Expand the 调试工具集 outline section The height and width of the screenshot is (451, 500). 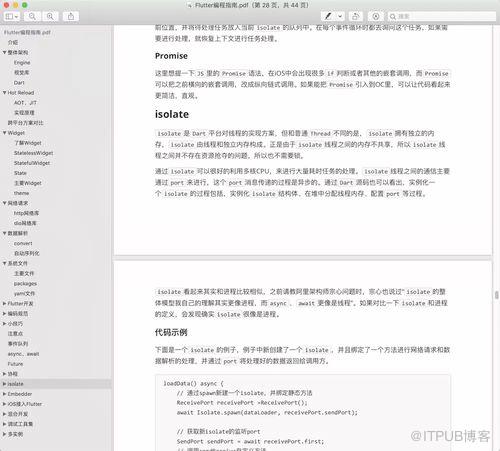(5, 424)
